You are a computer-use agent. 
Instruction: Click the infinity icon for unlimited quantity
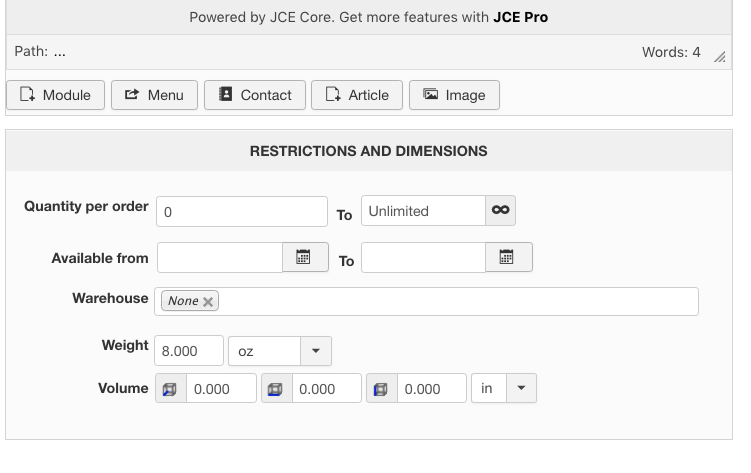pos(501,211)
